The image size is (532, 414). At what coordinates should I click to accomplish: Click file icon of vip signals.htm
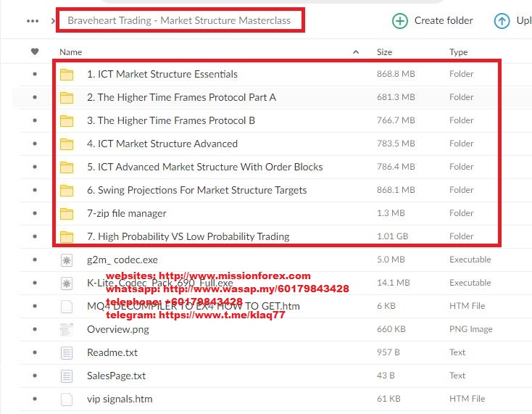[67, 399]
